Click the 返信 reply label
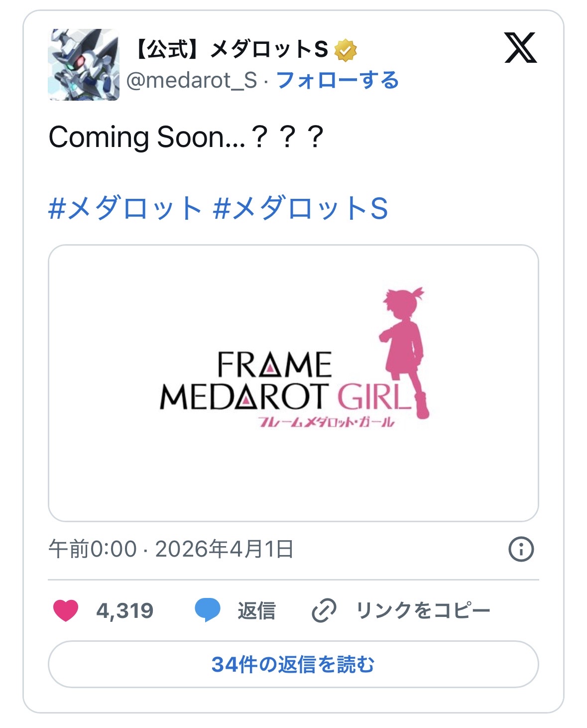The image size is (587, 728). click(x=256, y=610)
